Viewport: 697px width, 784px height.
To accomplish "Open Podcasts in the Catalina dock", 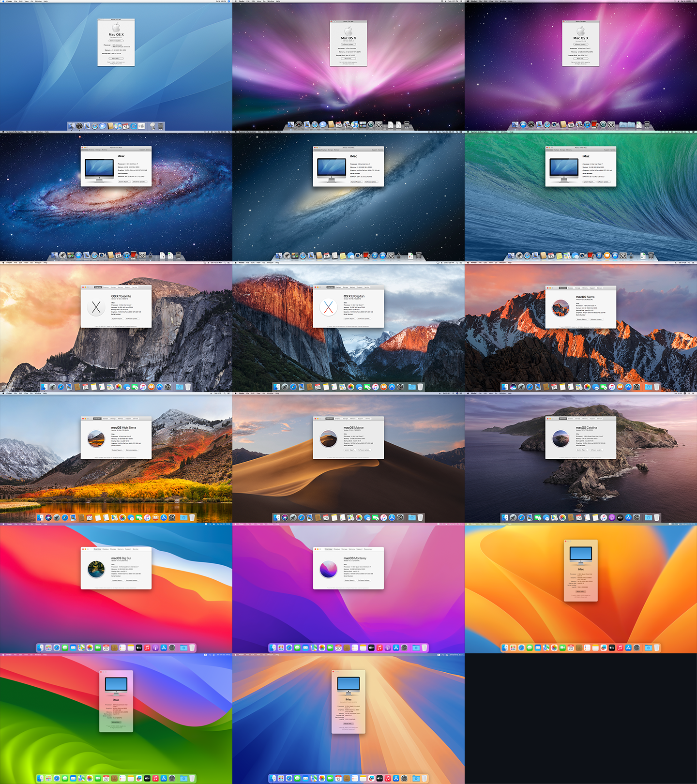I will click(612, 517).
